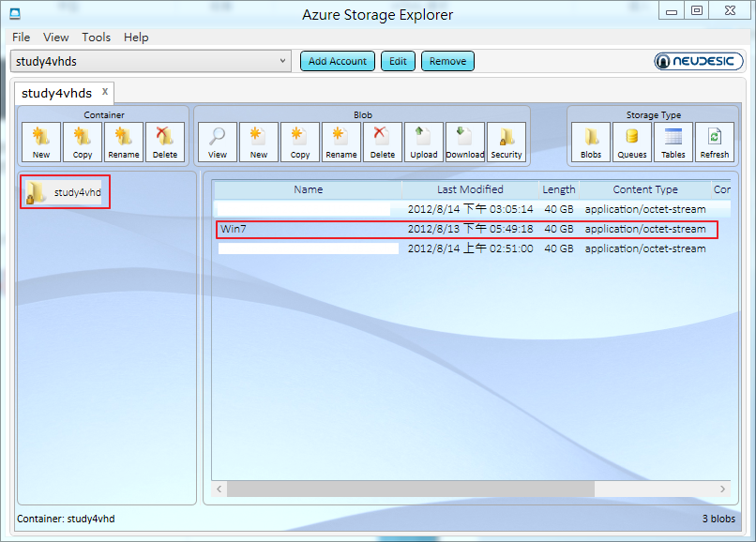
Task: Download the selected blob
Action: [x=465, y=142]
